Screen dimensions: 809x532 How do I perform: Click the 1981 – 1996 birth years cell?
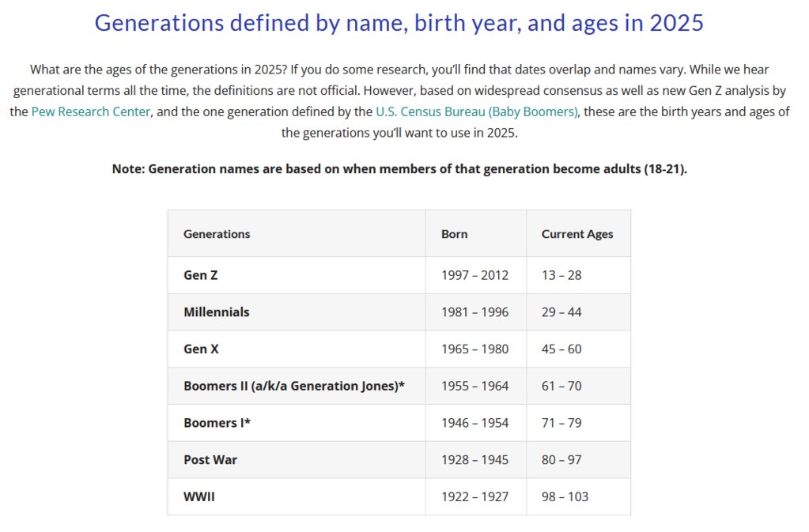[x=475, y=312]
